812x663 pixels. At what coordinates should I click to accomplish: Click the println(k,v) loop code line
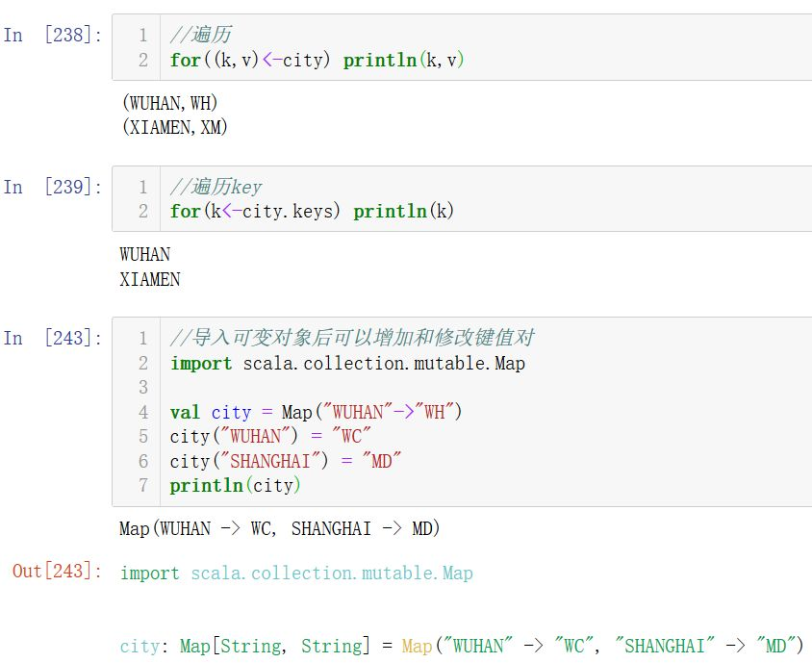317,60
